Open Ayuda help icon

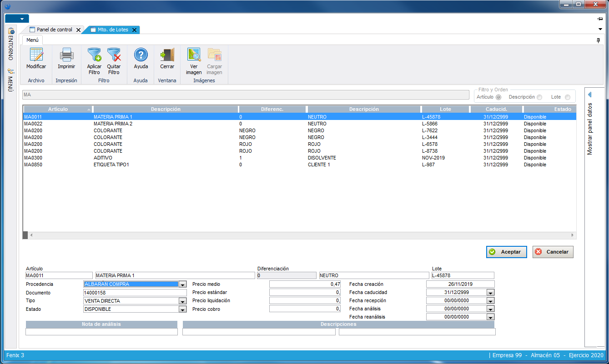[141, 55]
